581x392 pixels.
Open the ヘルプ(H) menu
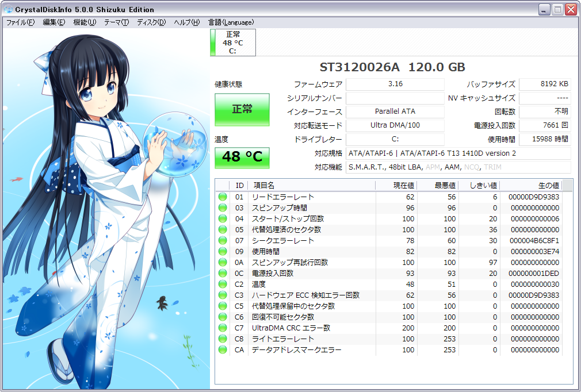[187, 22]
